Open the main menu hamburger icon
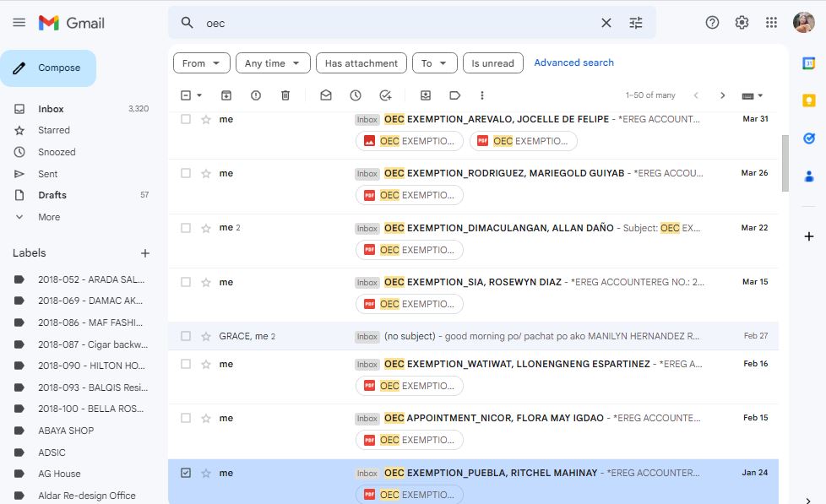The height and width of the screenshot is (504, 826). click(19, 23)
